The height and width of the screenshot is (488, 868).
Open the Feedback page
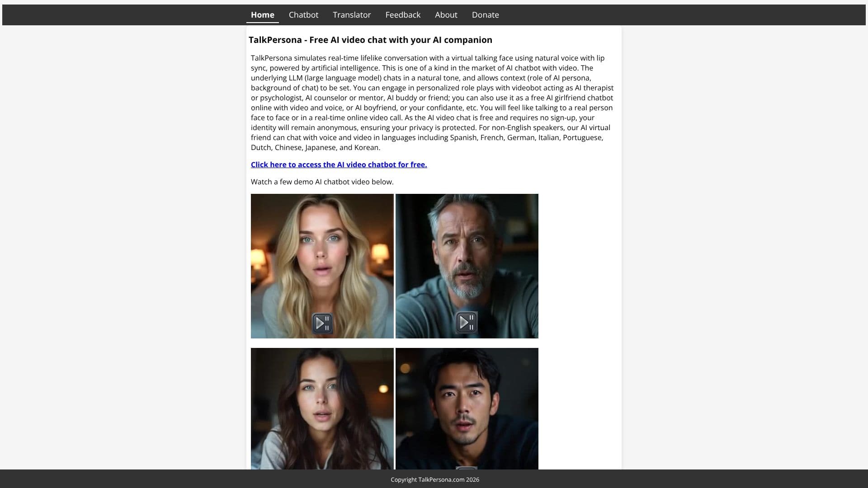pyautogui.click(x=403, y=15)
